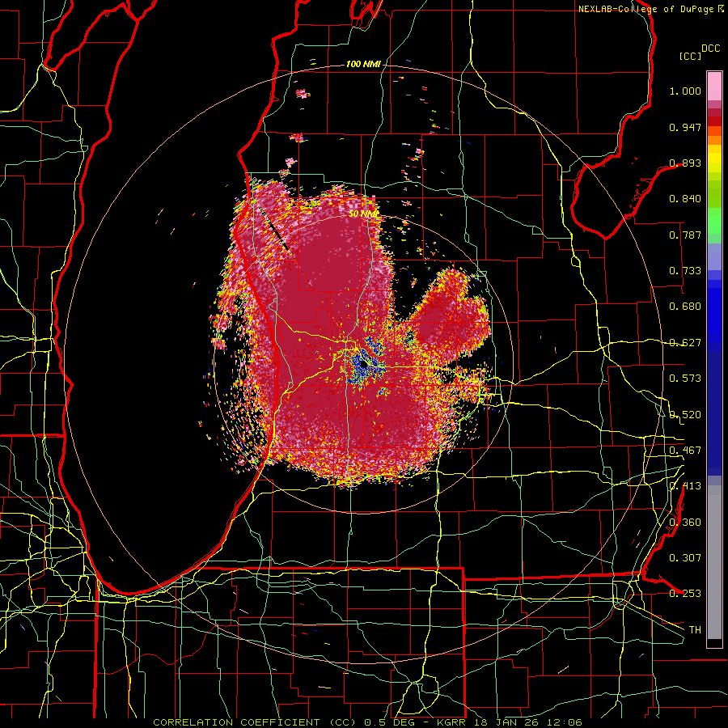Click the black radar site dot at center
Image resolution: width=728 pixels, height=728 pixels.
pyautogui.click(x=363, y=365)
